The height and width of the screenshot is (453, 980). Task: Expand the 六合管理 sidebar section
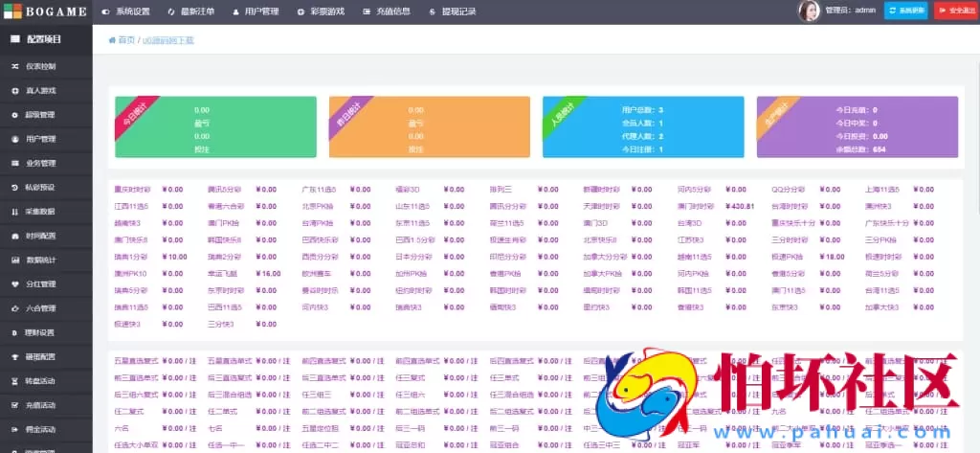pos(41,308)
